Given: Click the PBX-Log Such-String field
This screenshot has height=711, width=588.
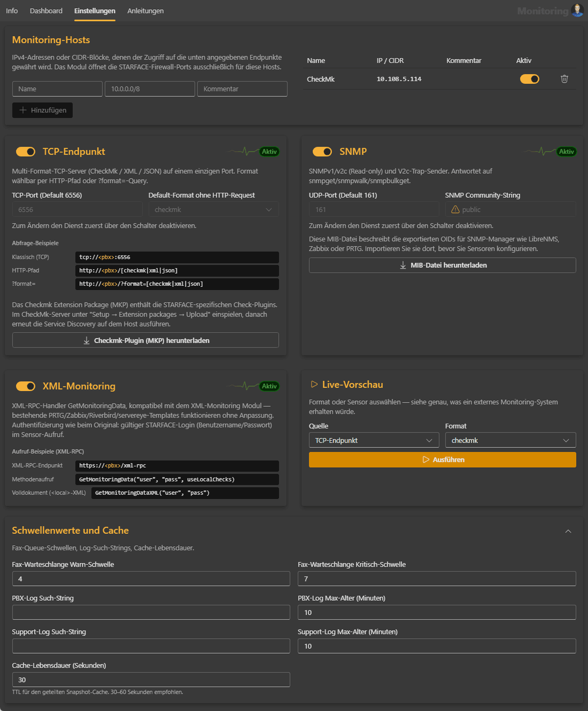Looking at the screenshot, I should click(x=151, y=612).
